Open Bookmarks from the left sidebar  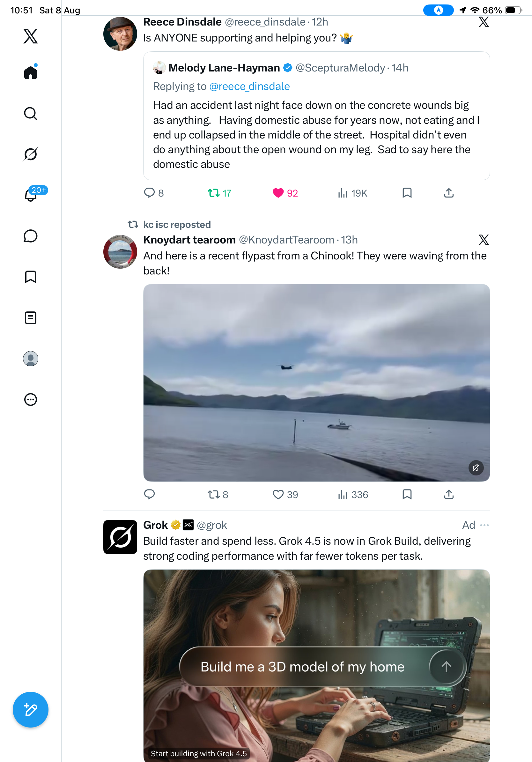pyautogui.click(x=31, y=277)
